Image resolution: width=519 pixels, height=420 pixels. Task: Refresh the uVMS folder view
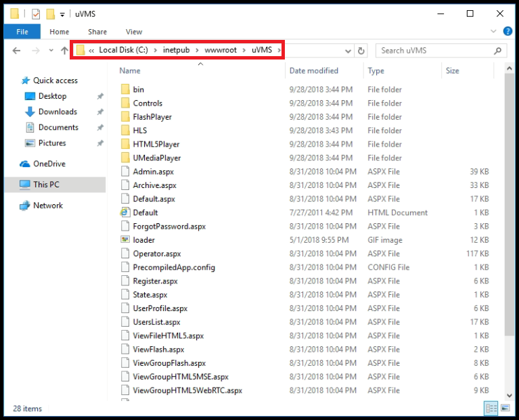pos(361,51)
